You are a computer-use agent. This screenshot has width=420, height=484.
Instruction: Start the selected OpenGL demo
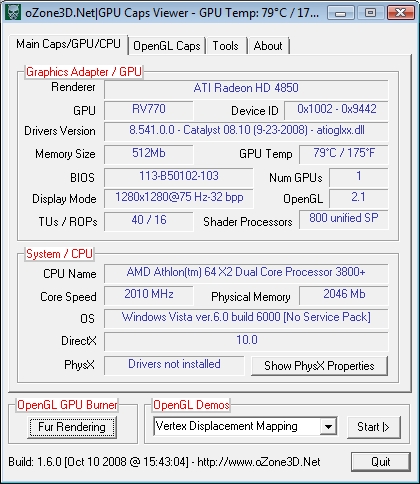pyautogui.click(x=373, y=427)
